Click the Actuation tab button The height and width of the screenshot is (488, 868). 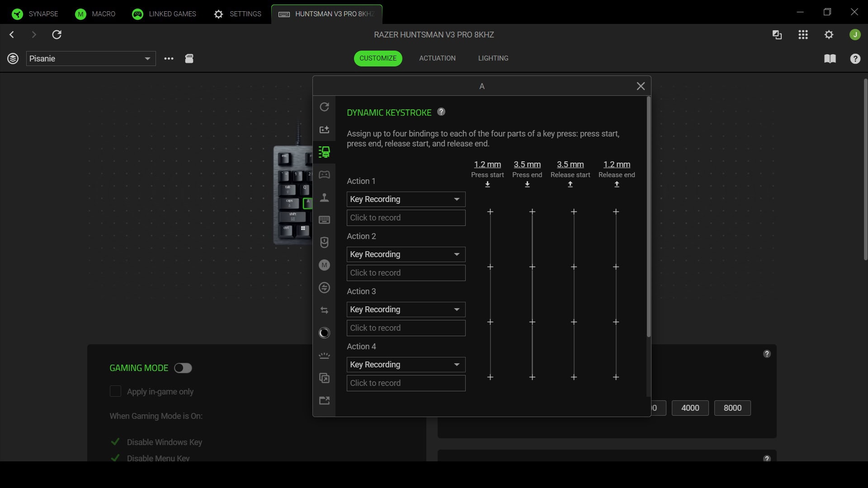tap(437, 58)
